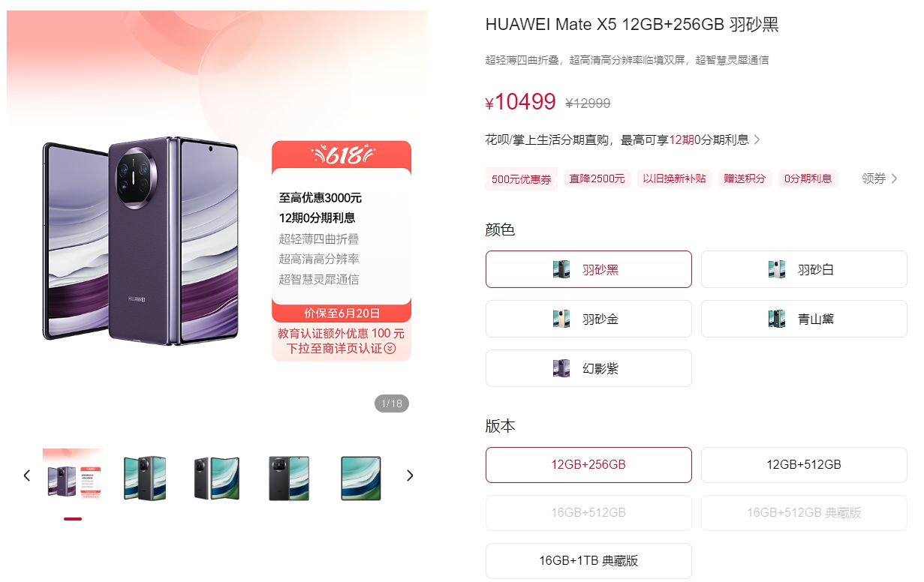Click the 直降2500元 promotion tag
Screen dimensions: 924x582
(x=597, y=178)
